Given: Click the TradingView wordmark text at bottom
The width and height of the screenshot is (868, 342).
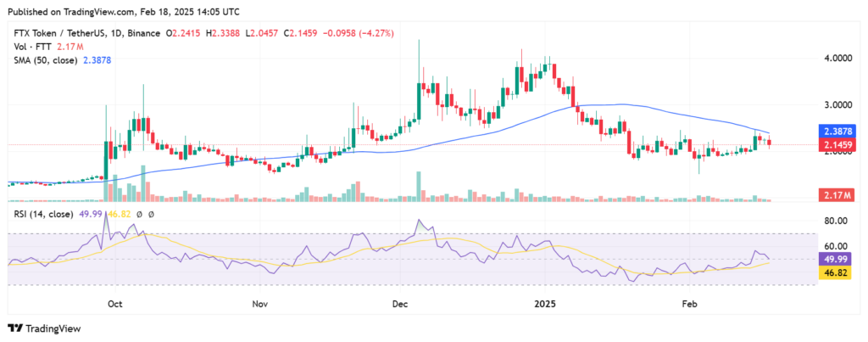Looking at the screenshot, I should [56, 328].
